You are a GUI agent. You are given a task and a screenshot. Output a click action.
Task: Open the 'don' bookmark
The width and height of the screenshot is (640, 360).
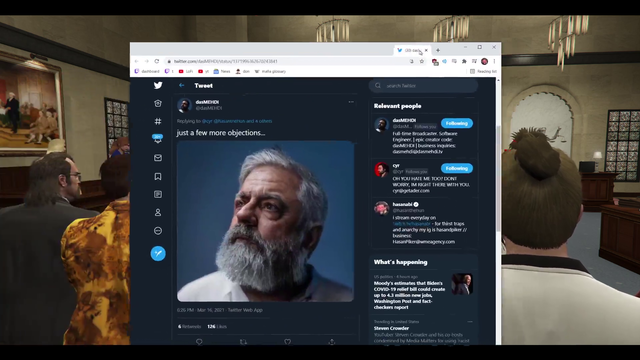pyautogui.click(x=242, y=71)
